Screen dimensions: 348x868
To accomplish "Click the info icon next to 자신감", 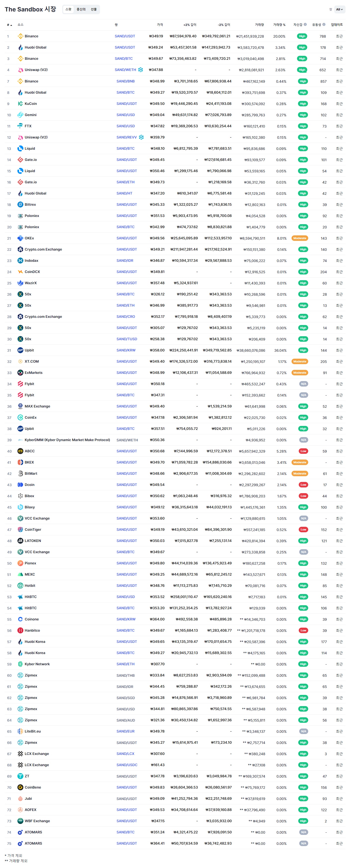I will tap(305, 25).
